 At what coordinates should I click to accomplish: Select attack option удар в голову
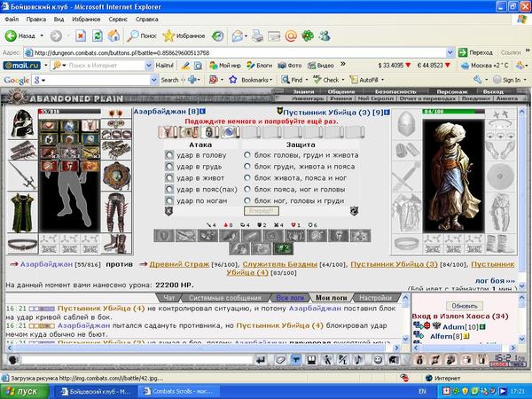pyautogui.click(x=169, y=155)
